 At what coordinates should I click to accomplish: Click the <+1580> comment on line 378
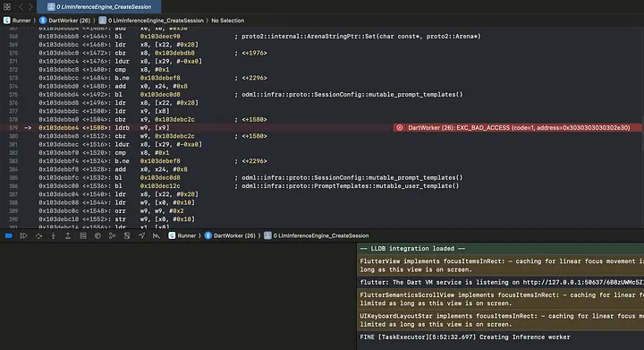[254, 120]
